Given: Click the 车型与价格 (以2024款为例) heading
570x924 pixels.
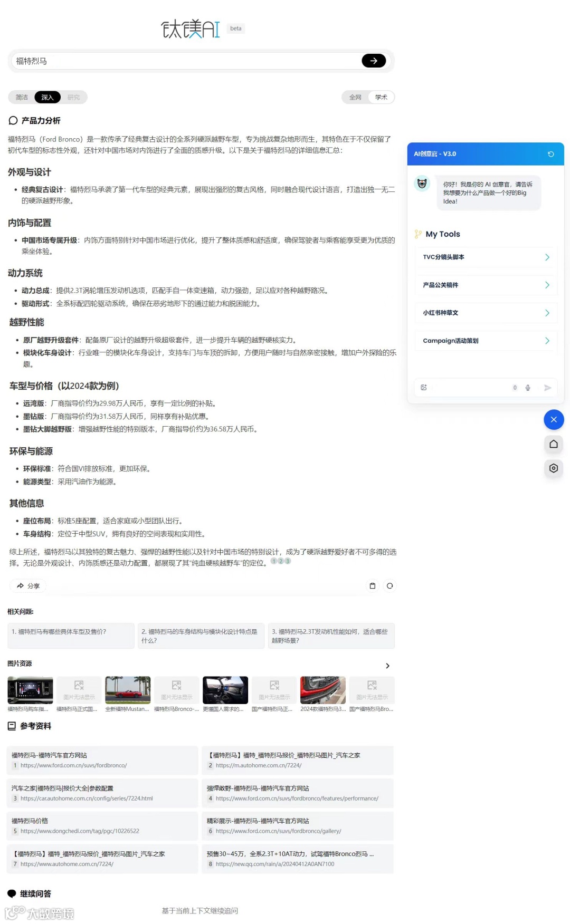Looking at the screenshot, I should coord(64,386).
